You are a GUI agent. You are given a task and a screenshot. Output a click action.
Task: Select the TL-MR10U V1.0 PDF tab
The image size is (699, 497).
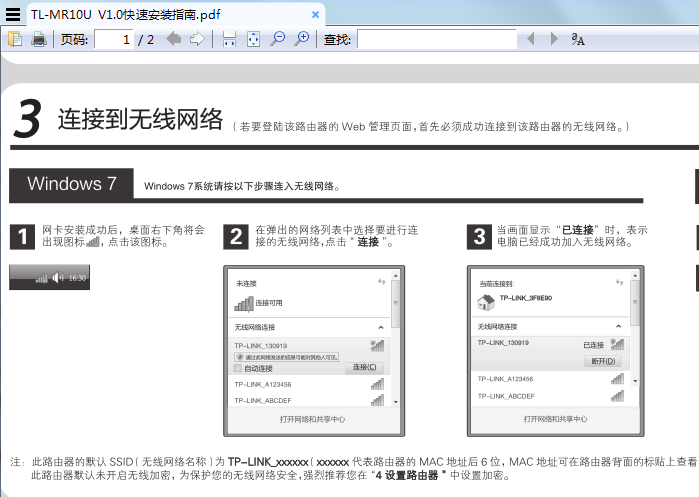(176, 15)
